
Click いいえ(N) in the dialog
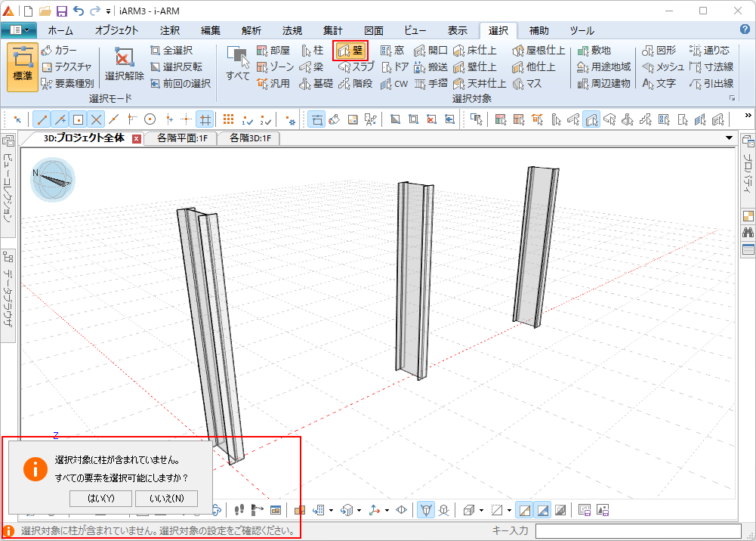point(166,498)
